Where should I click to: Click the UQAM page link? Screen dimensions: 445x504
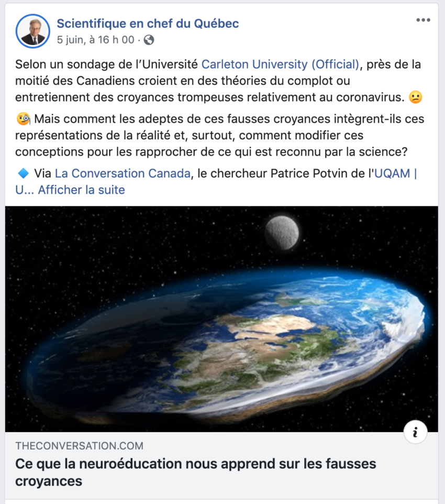(395, 173)
